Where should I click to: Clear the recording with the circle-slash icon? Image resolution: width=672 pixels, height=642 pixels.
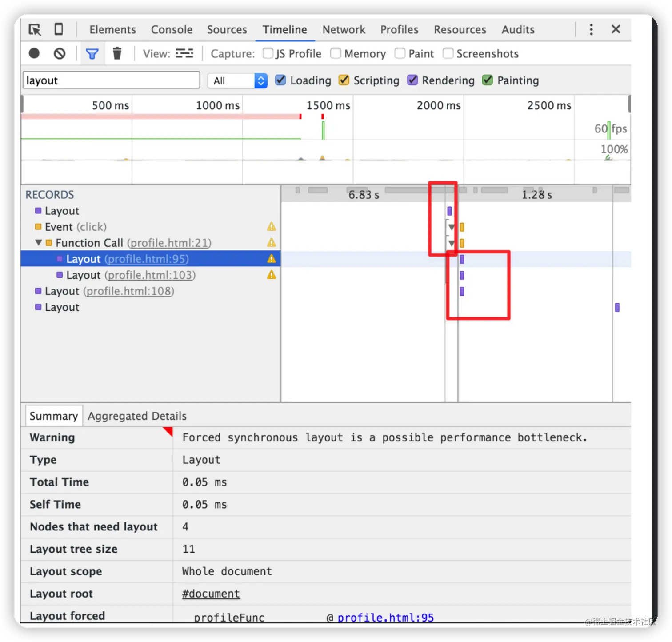(x=60, y=53)
